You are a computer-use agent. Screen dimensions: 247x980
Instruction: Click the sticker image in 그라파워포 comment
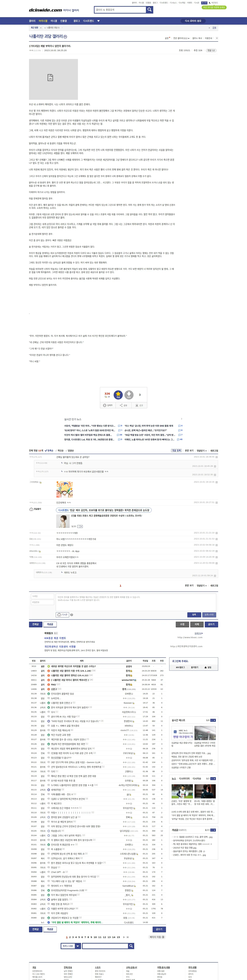pyautogui.click(x=64, y=489)
